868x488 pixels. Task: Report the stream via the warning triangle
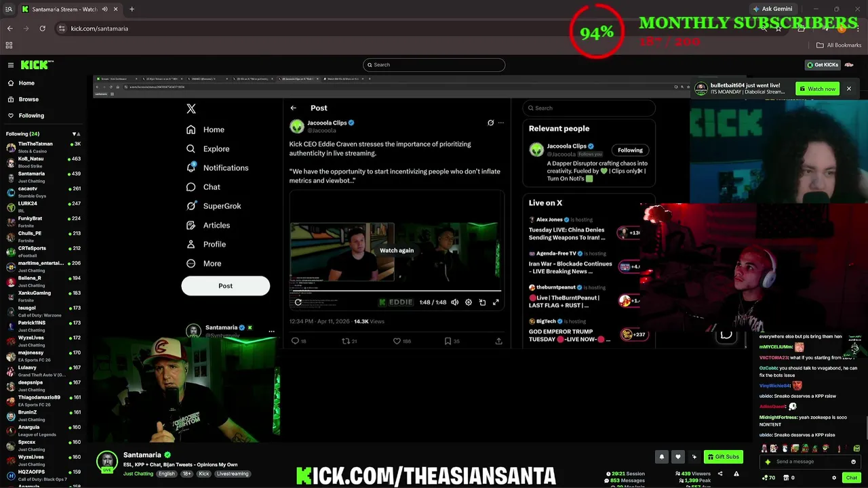(736, 474)
